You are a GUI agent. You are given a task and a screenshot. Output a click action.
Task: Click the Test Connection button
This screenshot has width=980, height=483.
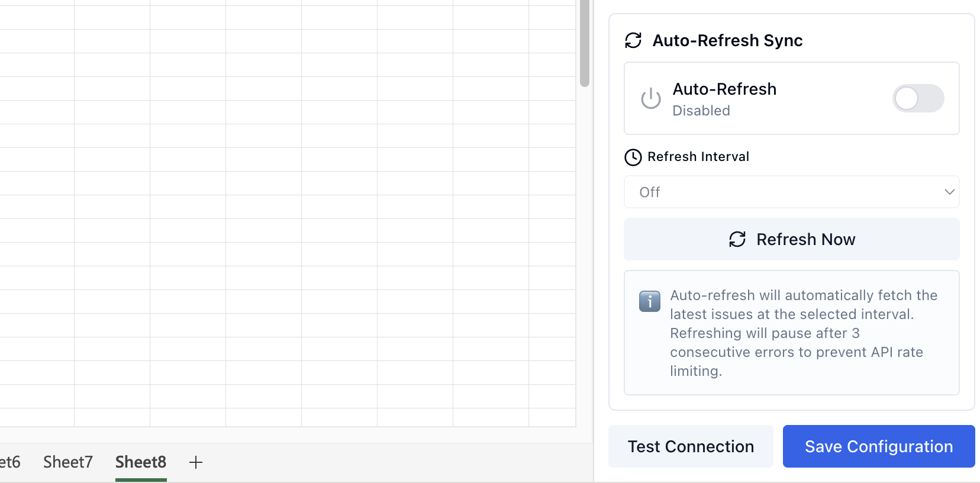coord(691,446)
